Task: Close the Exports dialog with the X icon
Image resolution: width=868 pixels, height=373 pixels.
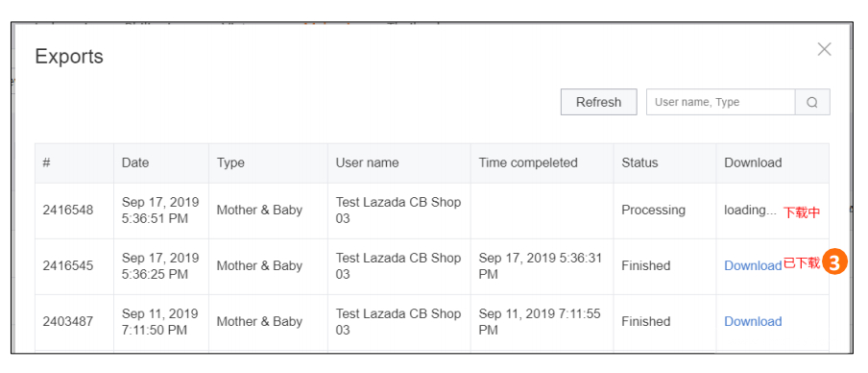Action: click(x=824, y=49)
